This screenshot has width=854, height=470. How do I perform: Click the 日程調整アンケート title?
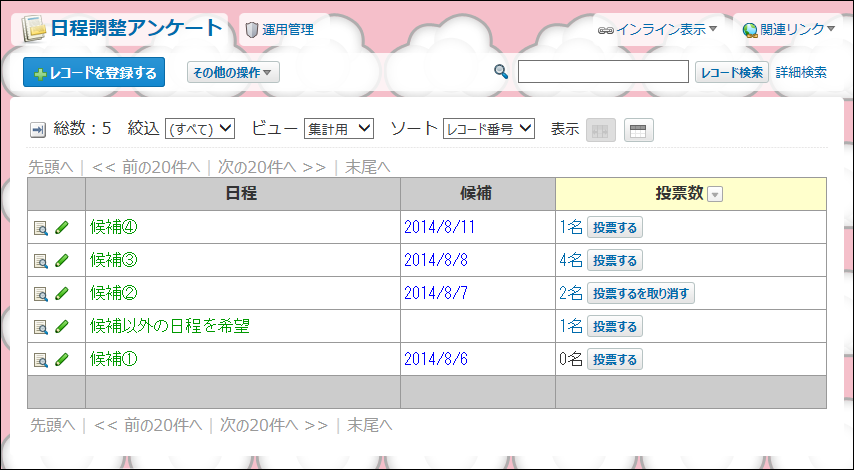(x=137, y=28)
